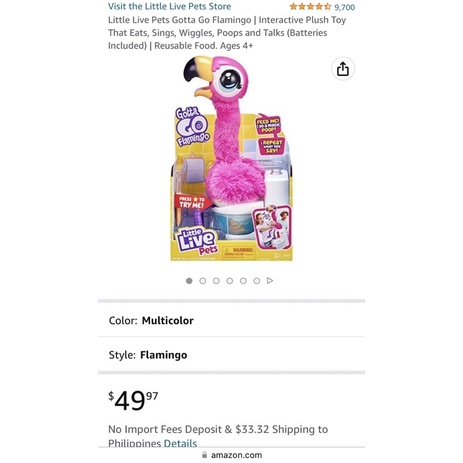Click the padlock icon by amazon.com
This screenshot has height=463, width=463.
click(204, 455)
